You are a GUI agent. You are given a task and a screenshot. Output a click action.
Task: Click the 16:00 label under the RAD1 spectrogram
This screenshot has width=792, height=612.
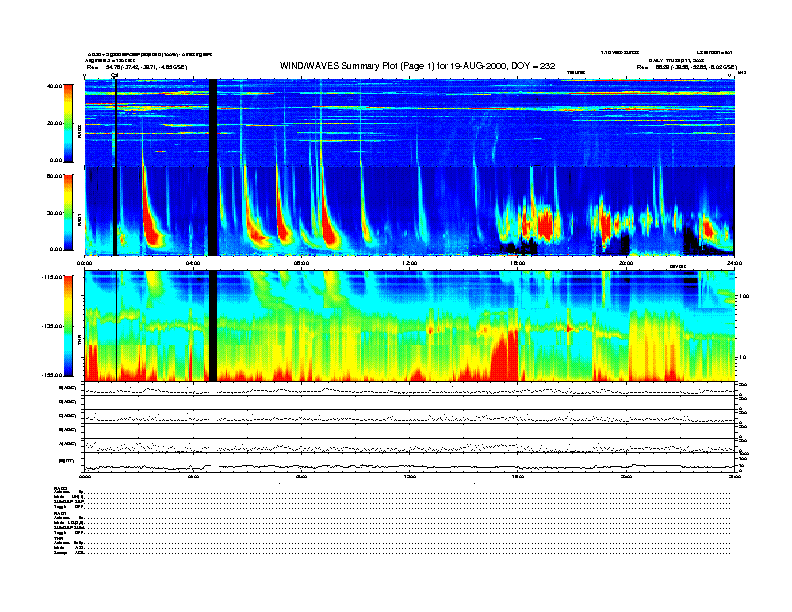pyautogui.click(x=518, y=263)
